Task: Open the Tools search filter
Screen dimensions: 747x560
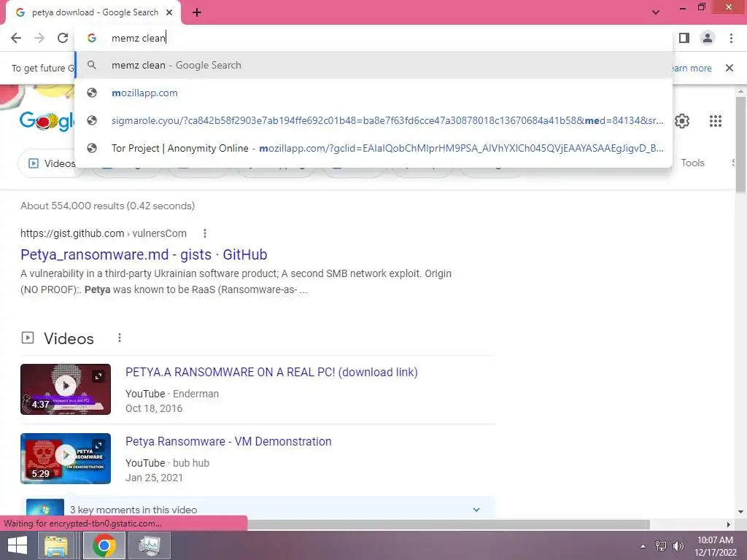Action: pyautogui.click(x=692, y=163)
